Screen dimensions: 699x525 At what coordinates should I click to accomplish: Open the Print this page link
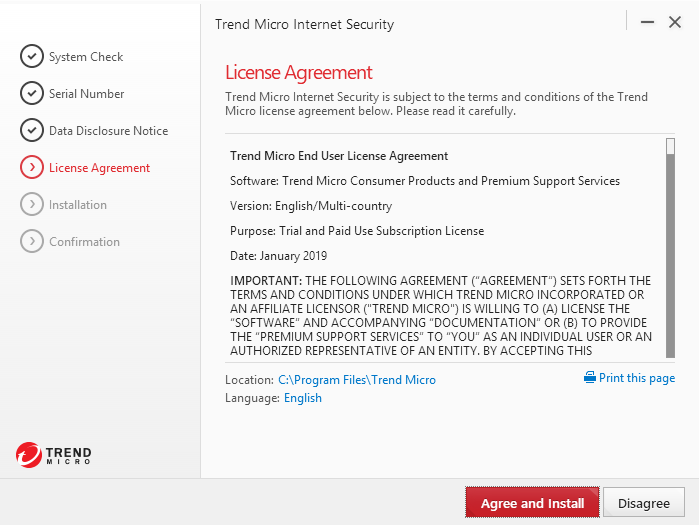[637, 378]
